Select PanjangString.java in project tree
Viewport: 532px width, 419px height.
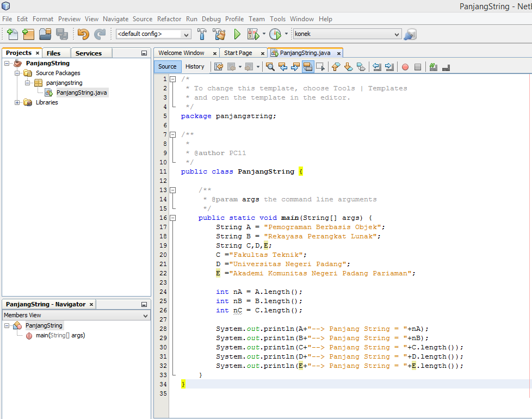click(82, 93)
